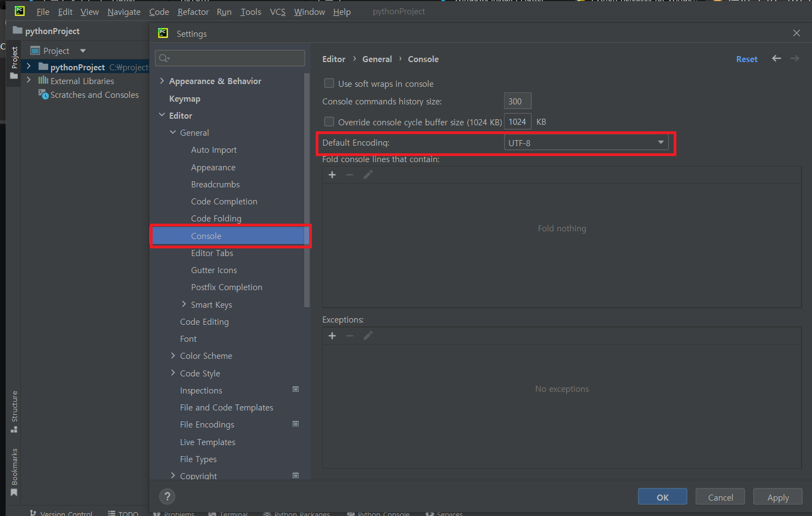Click the Editor breadcrumb link
The height and width of the screenshot is (516, 812).
334,59
